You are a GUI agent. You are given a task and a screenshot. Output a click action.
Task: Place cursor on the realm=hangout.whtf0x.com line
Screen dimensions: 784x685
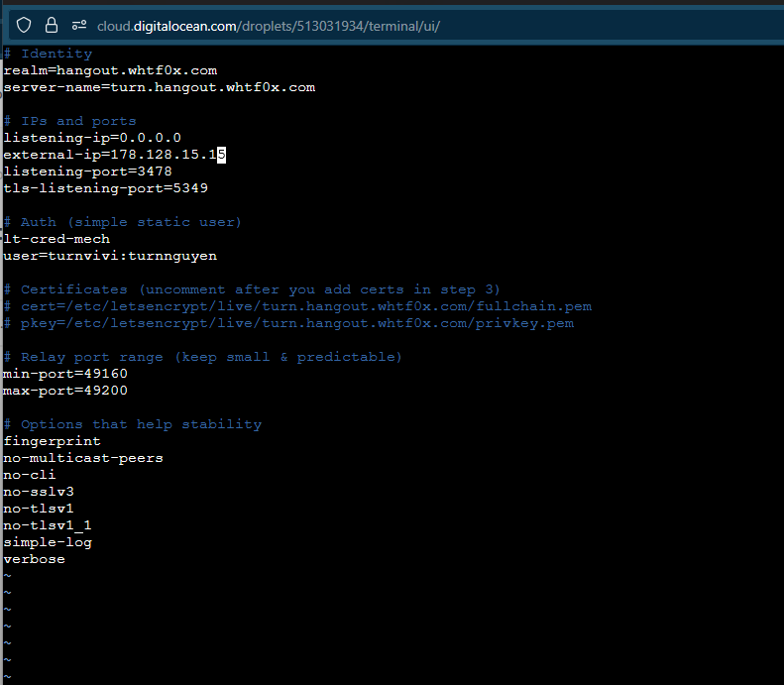110,70
